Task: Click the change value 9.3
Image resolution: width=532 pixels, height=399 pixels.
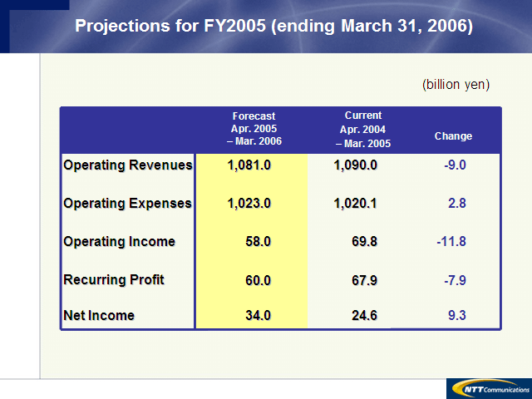Action: 457,316
